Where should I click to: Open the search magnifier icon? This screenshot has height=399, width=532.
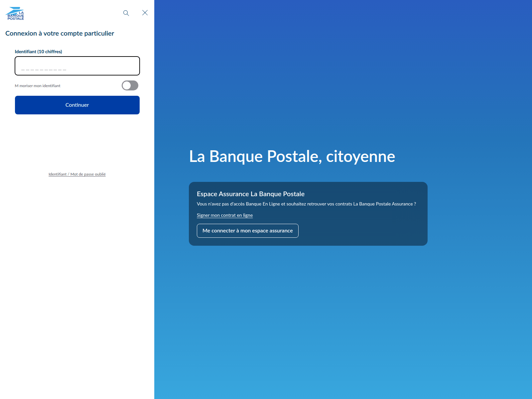126,13
